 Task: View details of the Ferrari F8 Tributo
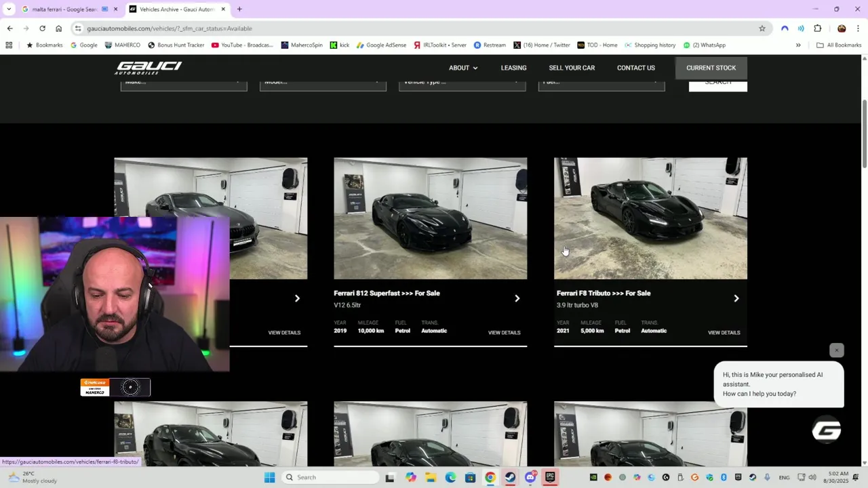(x=724, y=333)
